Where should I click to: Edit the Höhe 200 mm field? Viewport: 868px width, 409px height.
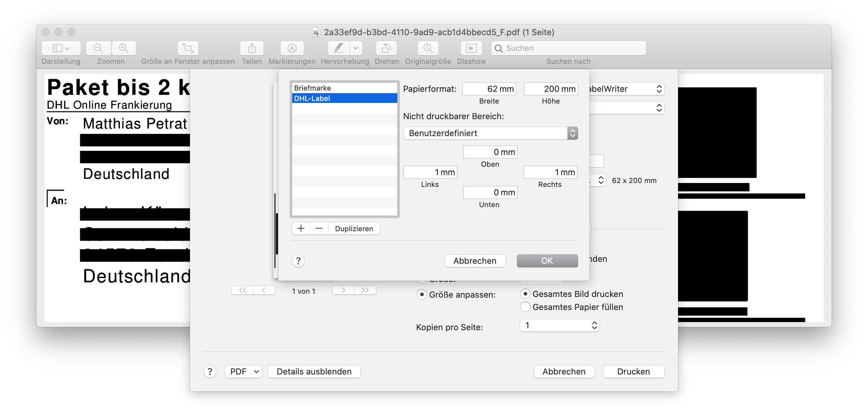click(550, 89)
